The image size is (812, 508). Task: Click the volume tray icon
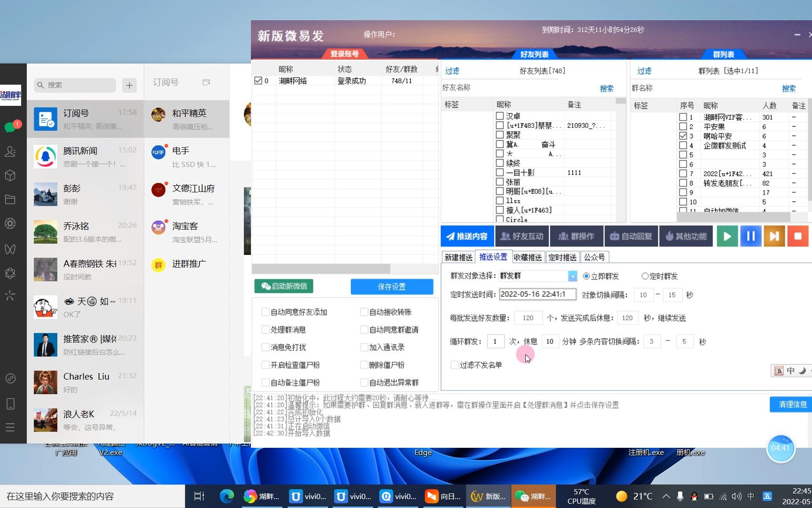(736, 496)
